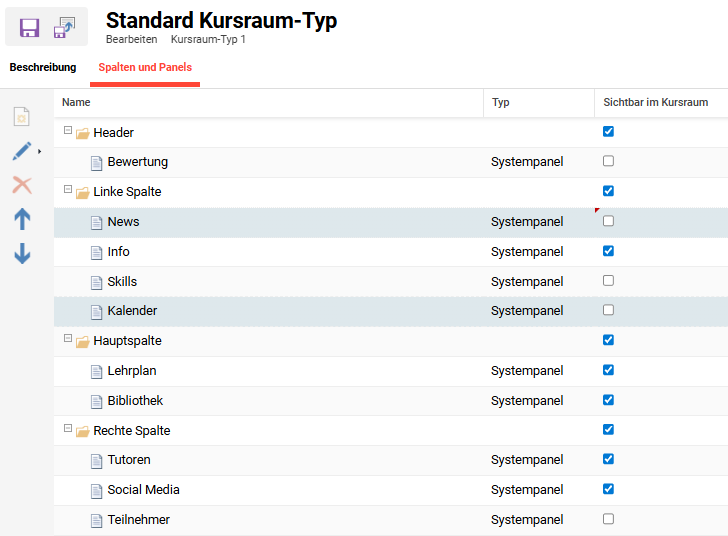Check the Teilnehmer visibility checkbox
Image resolution: width=728 pixels, height=536 pixels.
click(608, 519)
